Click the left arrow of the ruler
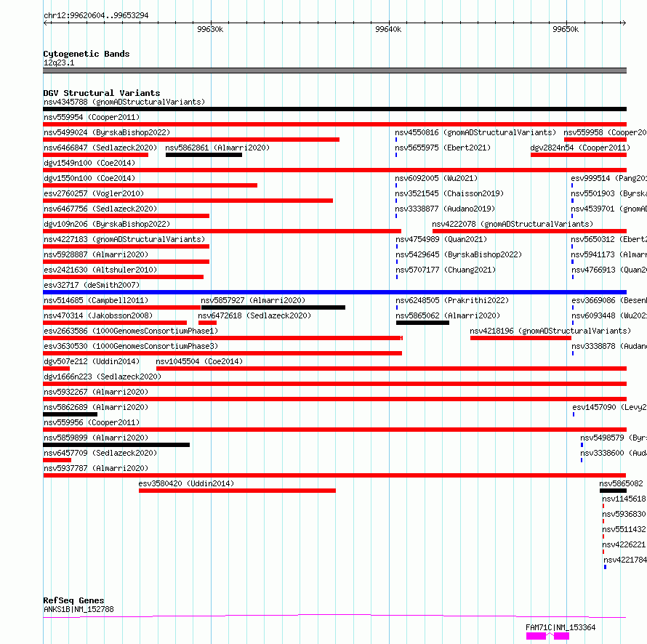 tap(45, 23)
